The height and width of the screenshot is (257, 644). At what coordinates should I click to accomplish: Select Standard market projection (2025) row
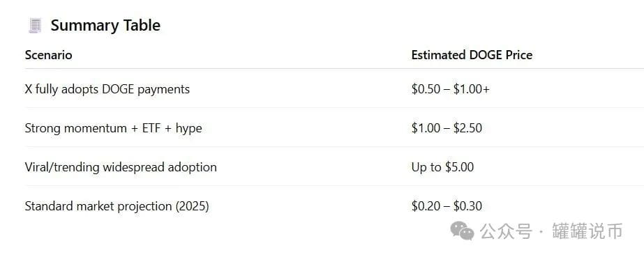coord(334,205)
